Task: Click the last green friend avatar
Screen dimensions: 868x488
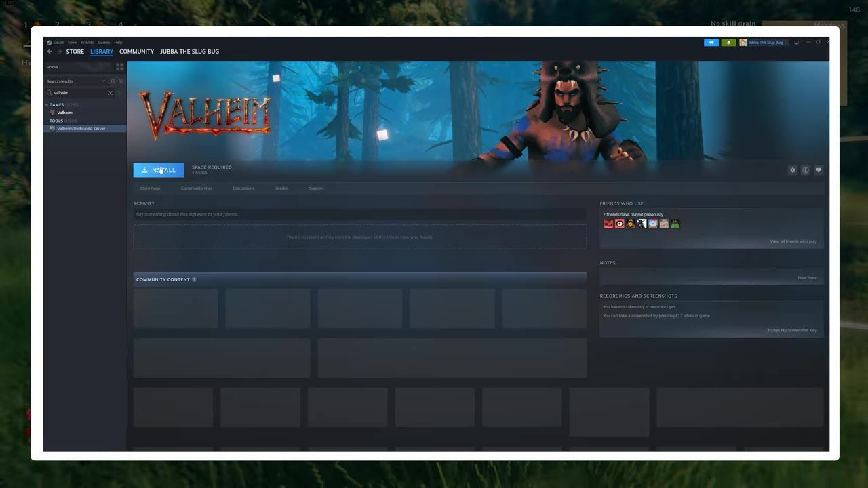Action: pyautogui.click(x=675, y=224)
